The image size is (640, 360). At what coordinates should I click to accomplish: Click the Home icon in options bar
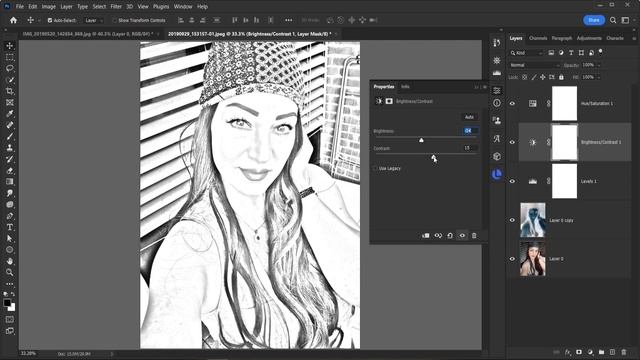[x=13, y=20]
